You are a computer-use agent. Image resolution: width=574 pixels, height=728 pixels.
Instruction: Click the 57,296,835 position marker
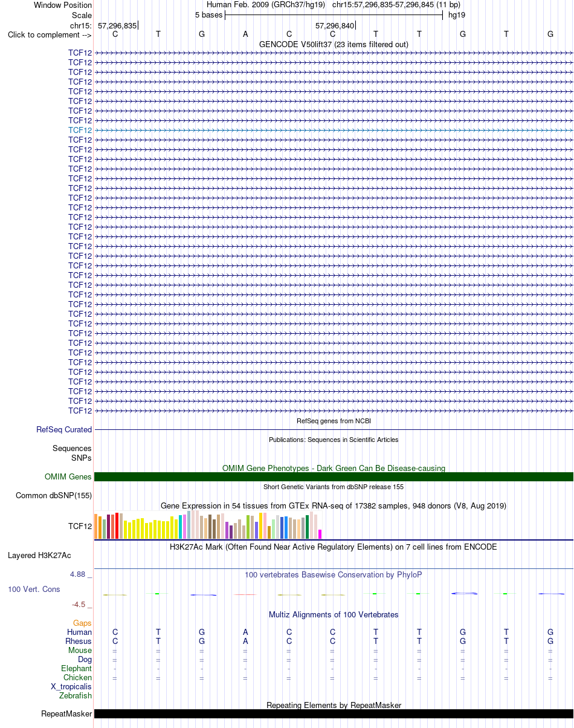point(117,25)
